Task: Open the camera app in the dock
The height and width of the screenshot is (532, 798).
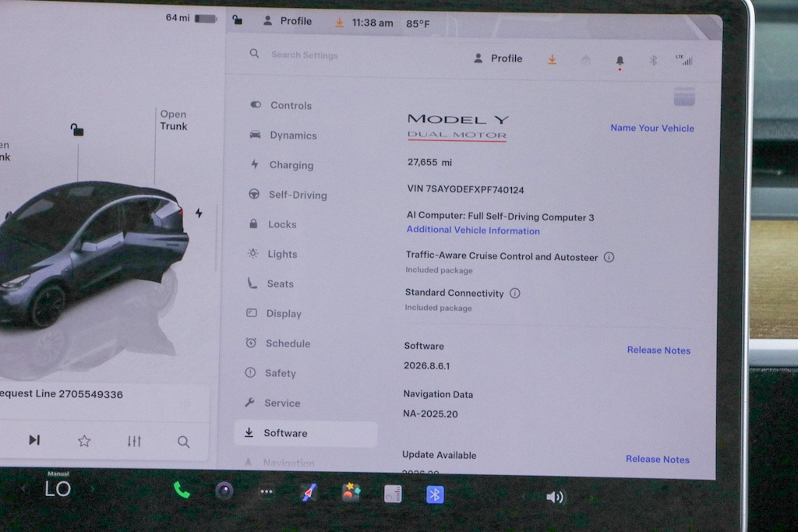Action: click(224, 491)
